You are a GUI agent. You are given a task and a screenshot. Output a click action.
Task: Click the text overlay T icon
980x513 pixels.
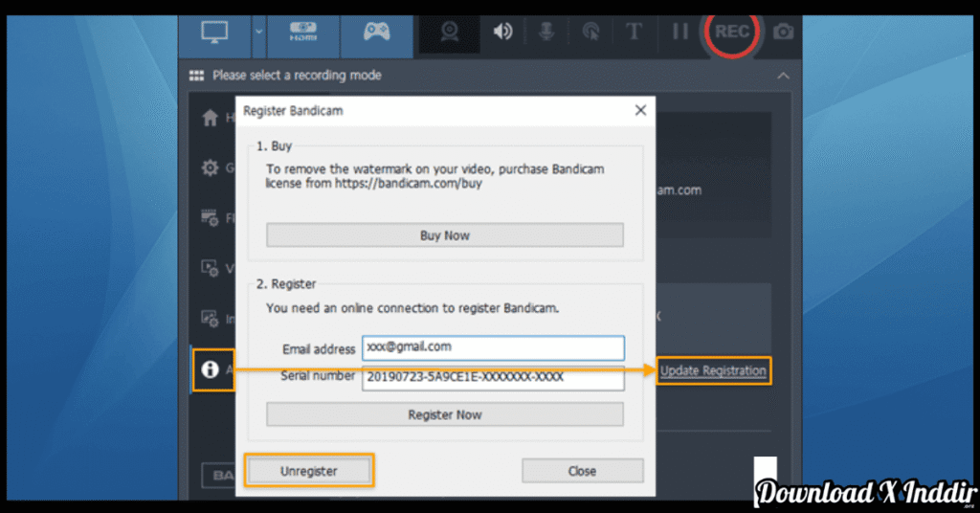[x=634, y=32]
